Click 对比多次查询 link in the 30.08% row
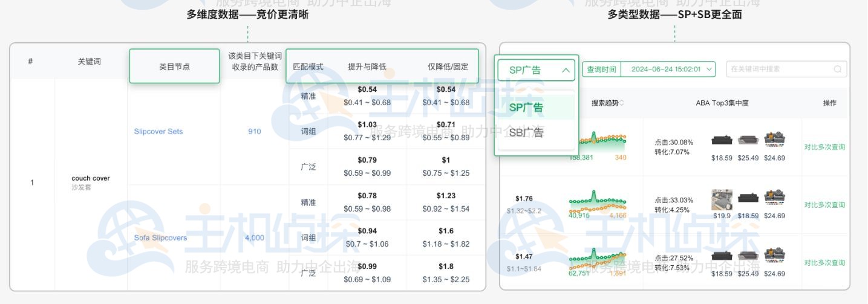The image size is (868, 304). [824, 147]
